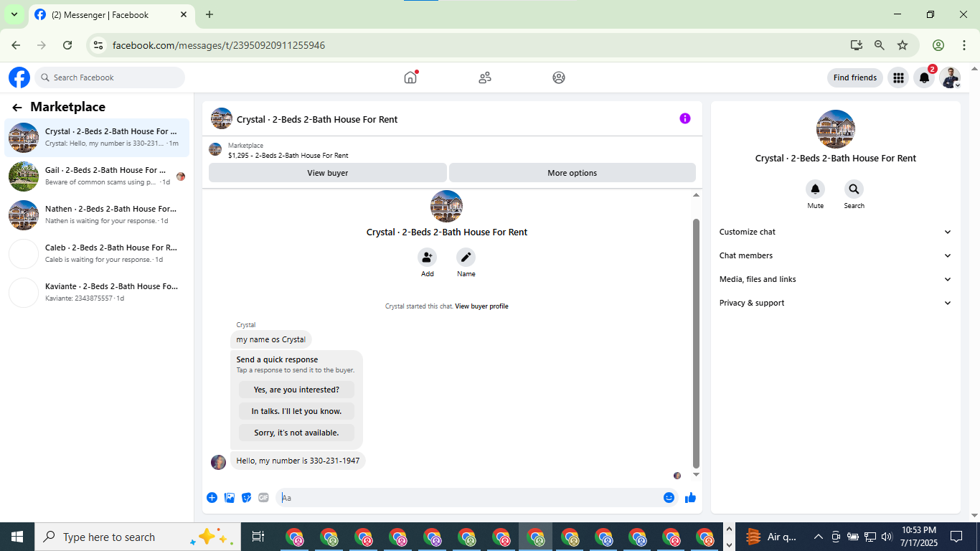This screenshot has width=980, height=551.
Task: Edit the chat name pencil icon
Action: coord(466,258)
